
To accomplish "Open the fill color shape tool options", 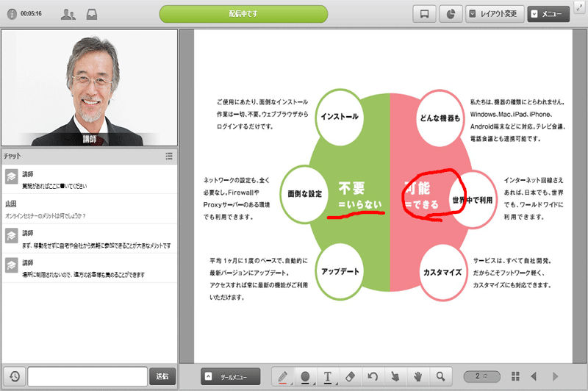I will click(306, 376).
